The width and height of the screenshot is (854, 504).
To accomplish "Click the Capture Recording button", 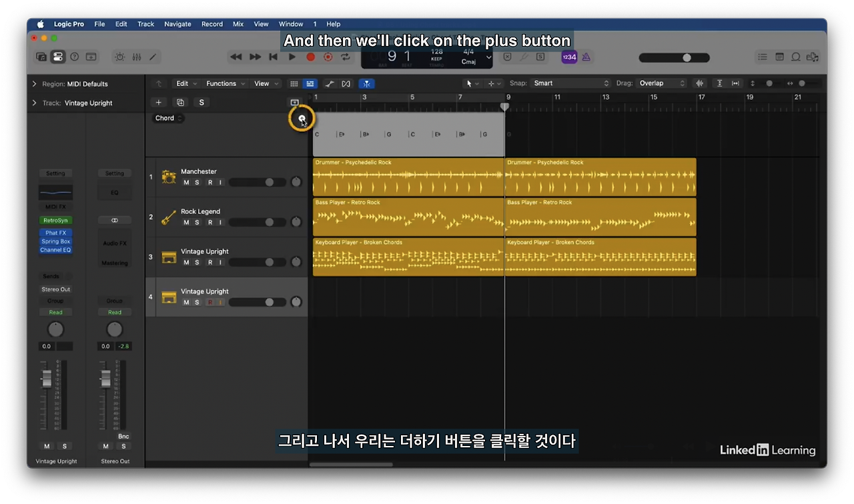I will pyautogui.click(x=328, y=57).
